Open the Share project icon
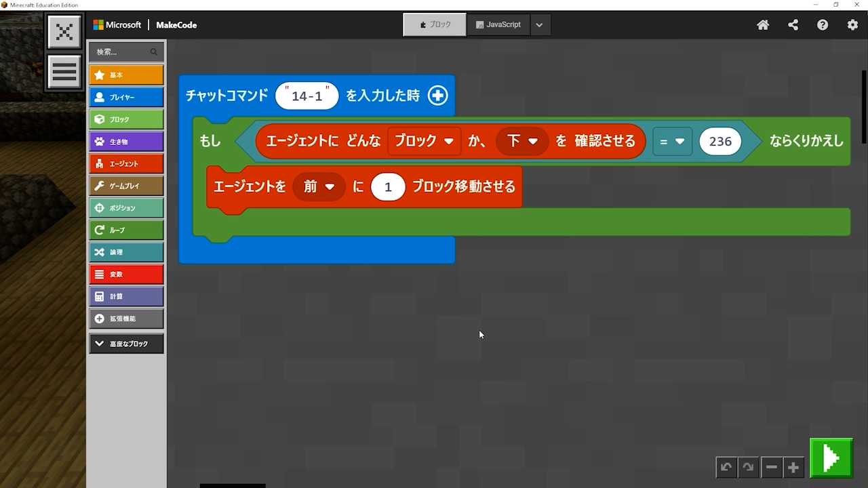This screenshot has width=868, height=488. 793,25
